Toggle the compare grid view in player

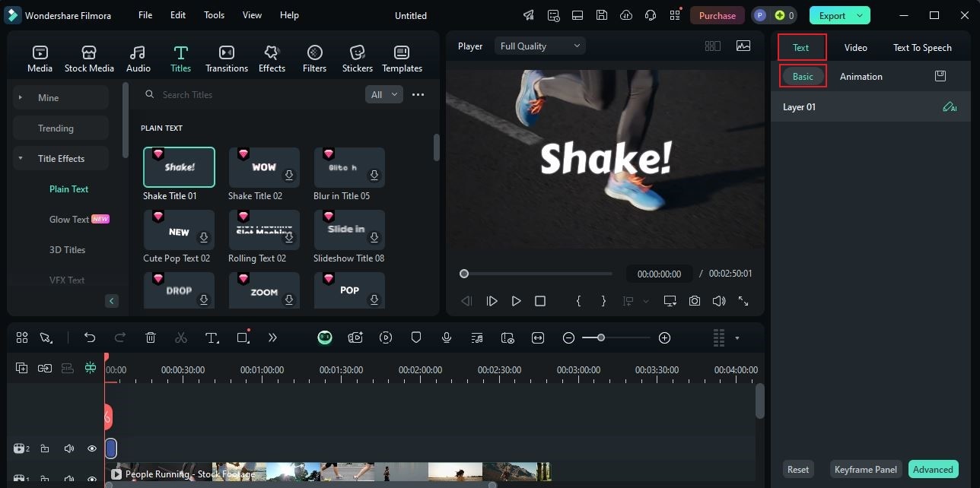713,46
